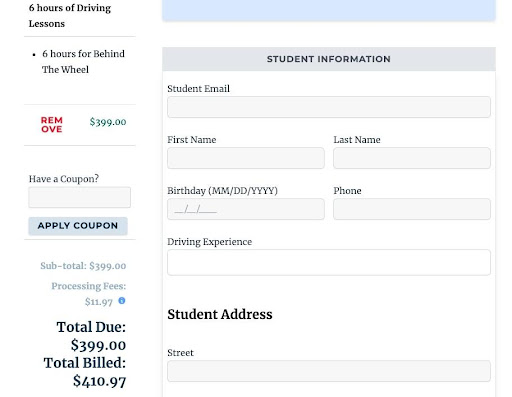The image size is (512, 397).
Task: Click the Driving Experience label
Action: 210,242
